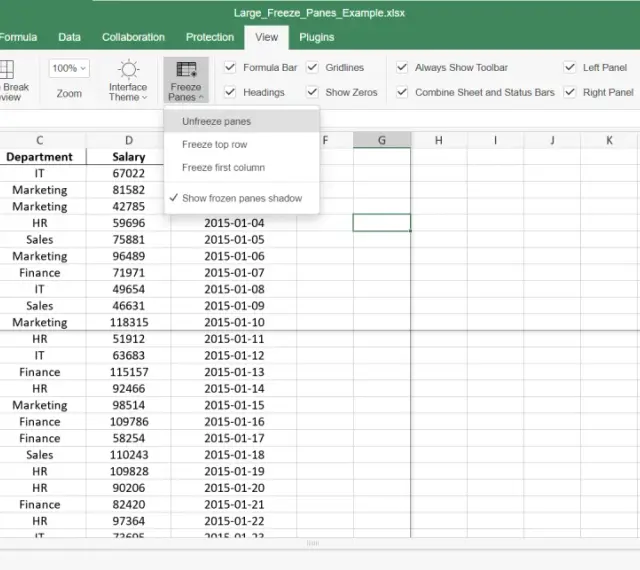This screenshot has height=570, width=640.
Task: Toggle the Show Zeros checkbox
Action: pyautogui.click(x=312, y=92)
